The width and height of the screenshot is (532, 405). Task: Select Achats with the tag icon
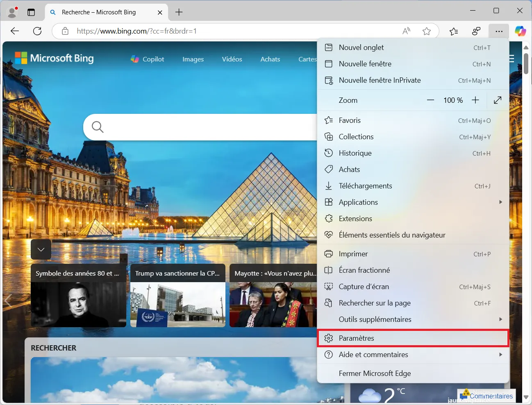[413, 170]
